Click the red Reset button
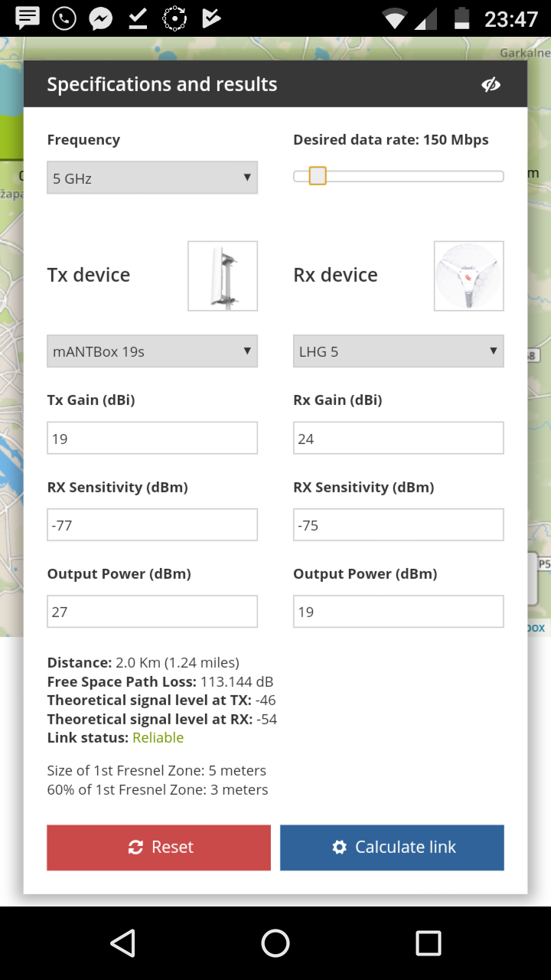Image resolution: width=551 pixels, height=980 pixels. 158,847
